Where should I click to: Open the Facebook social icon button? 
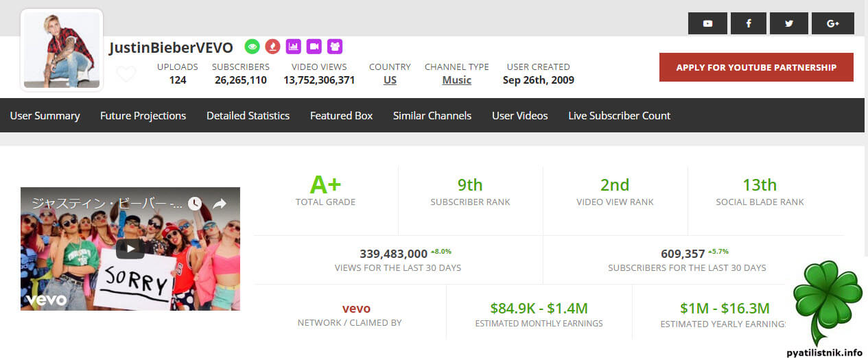pyautogui.click(x=748, y=23)
